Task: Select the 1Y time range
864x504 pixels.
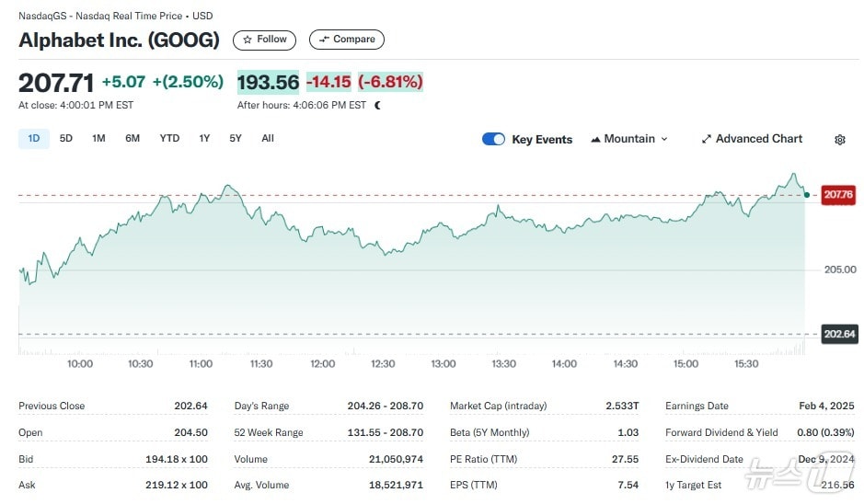Action: 204,139
